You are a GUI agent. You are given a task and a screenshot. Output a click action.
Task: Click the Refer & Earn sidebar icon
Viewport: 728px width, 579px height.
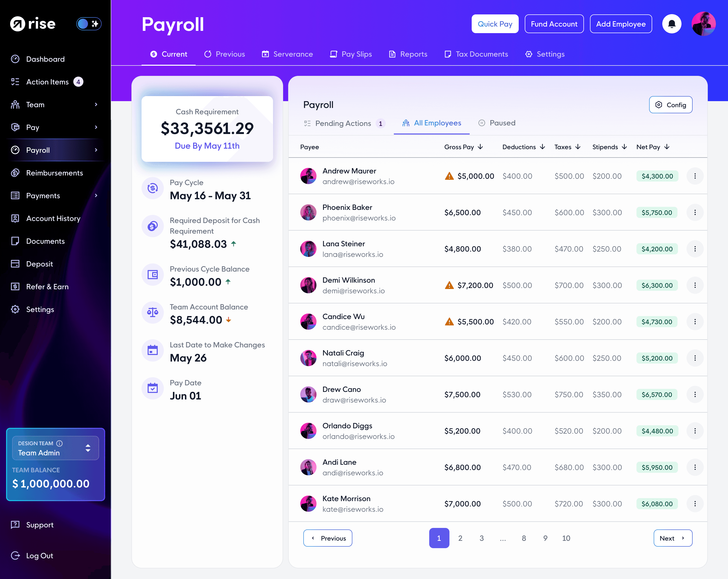click(x=15, y=286)
